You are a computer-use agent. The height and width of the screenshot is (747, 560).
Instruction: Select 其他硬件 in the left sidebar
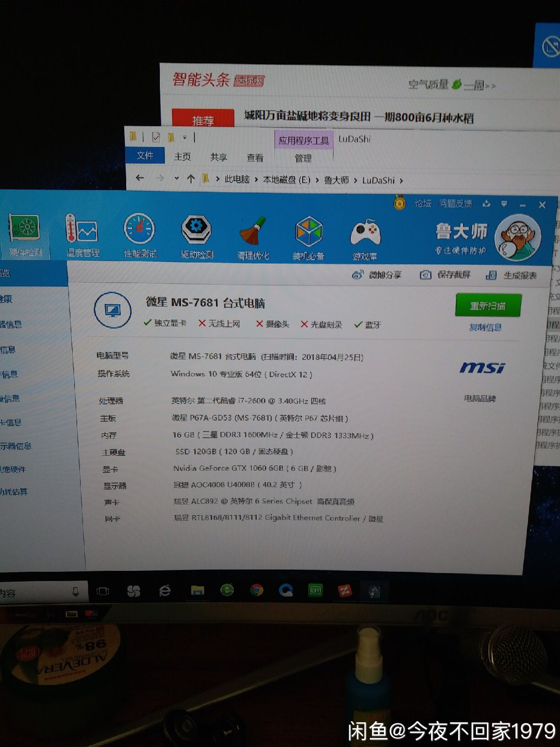[x=13, y=469]
